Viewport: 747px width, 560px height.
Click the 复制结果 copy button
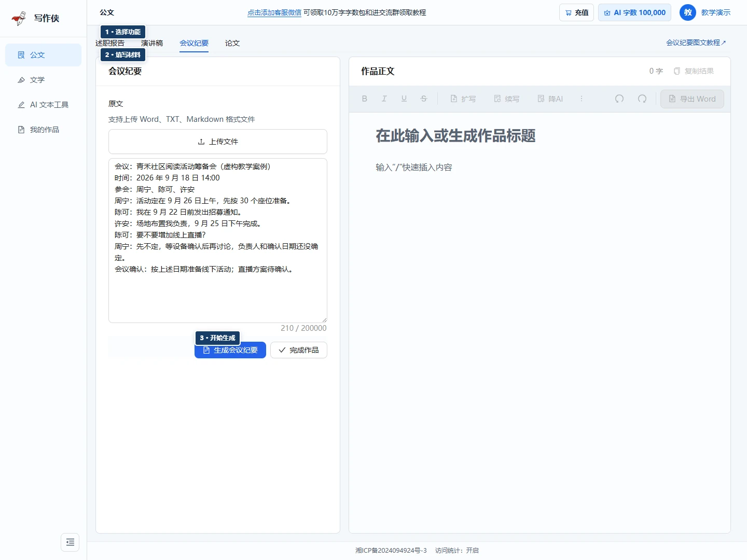pos(694,71)
